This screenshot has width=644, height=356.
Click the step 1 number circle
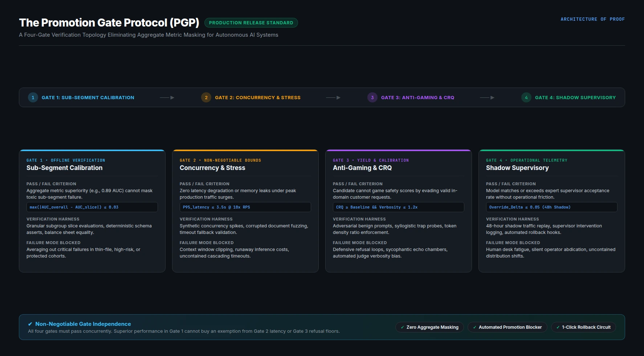pyautogui.click(x=33, y=97)
